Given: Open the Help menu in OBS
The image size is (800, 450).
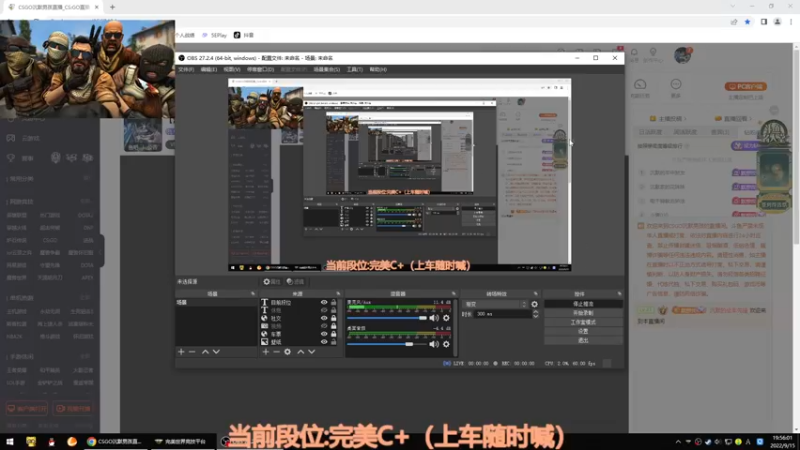Looking at the screenshot, I should [378, 69].
